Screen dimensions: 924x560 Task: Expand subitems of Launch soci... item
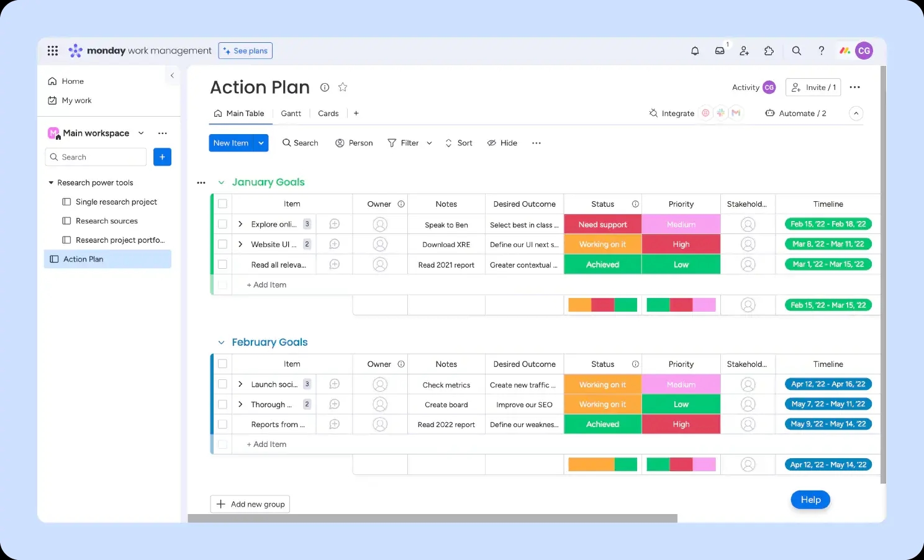coord(240,384)
